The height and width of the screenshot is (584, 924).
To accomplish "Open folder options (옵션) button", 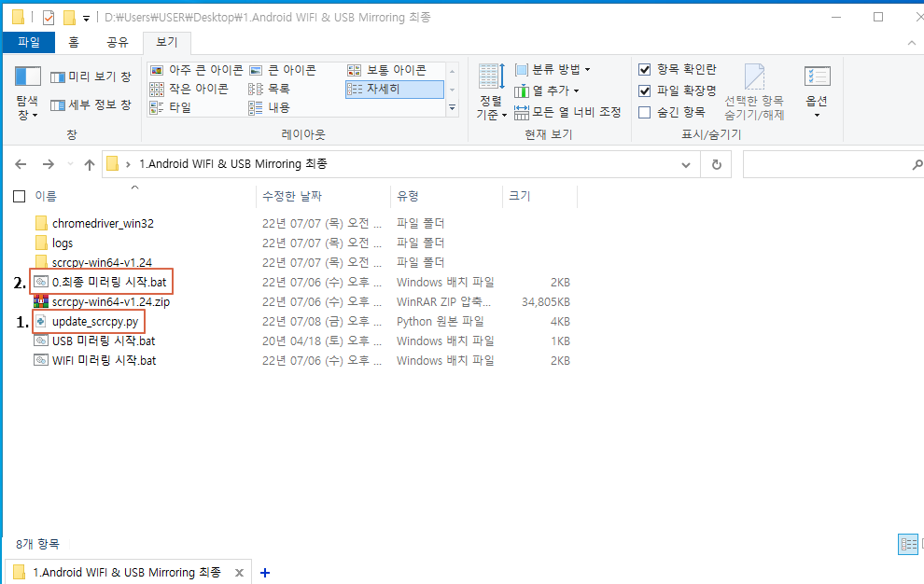I will [x=817, y=92].
